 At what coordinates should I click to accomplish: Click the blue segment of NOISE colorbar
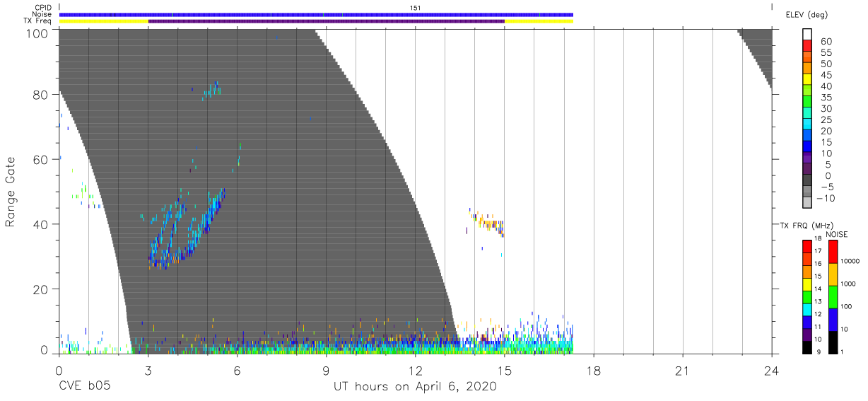click(833, 319)
